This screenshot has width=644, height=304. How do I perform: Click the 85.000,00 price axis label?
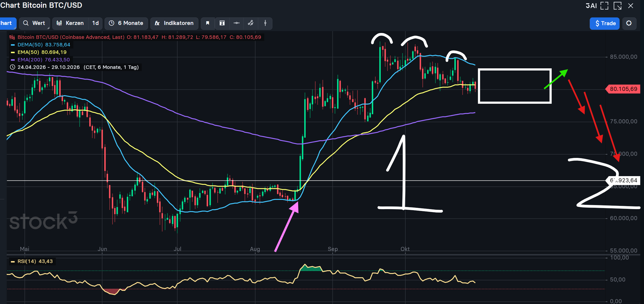pyautogui.click(x=624, y=57)
